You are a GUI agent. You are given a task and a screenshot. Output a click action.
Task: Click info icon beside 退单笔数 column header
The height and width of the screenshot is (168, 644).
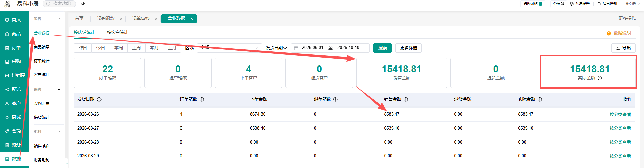[335, 99]
